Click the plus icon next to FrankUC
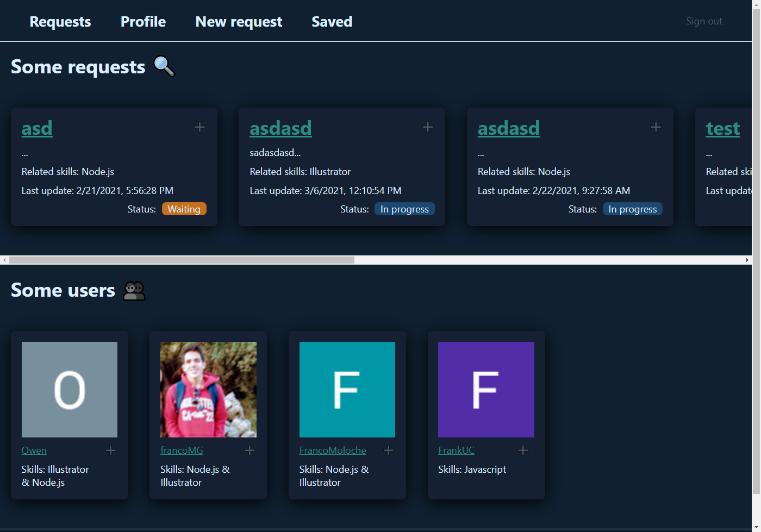The image size is (761, 532). point(523,450)
